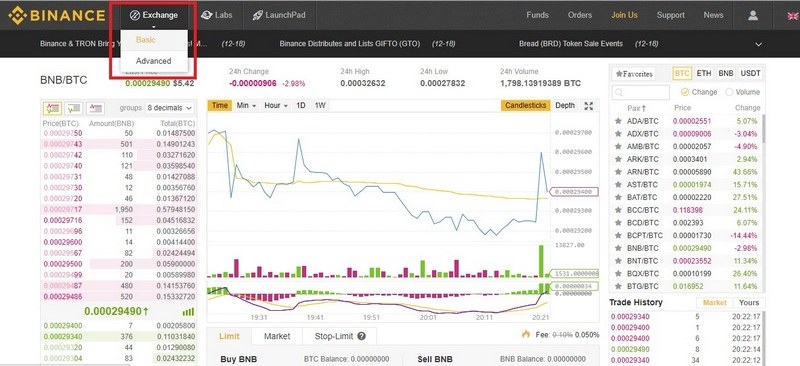Switch to the Limit order tab
Image resolution: width=800 pixels, height=366 pixels.
point(229,336)
